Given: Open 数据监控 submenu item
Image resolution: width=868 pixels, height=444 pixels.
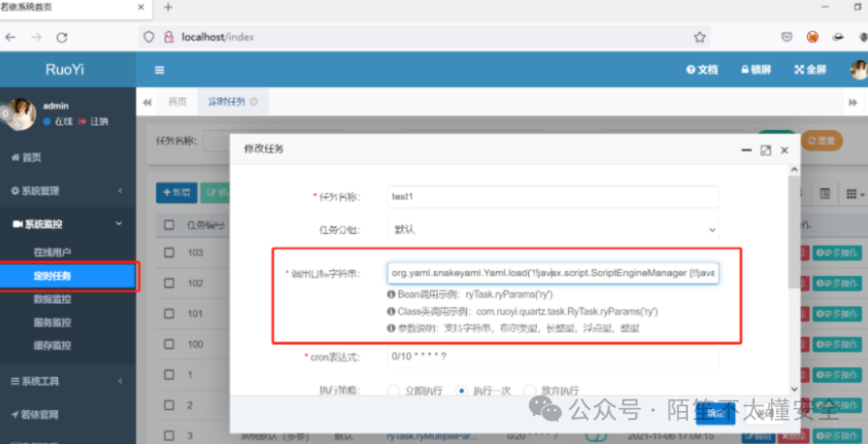Looking at the screenshot, I should click(52, 299).
